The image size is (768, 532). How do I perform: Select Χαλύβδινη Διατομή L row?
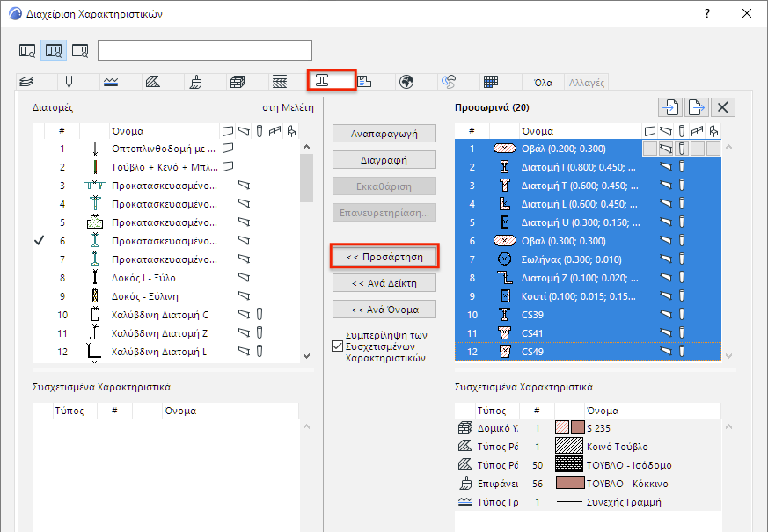tap(165, 352)
